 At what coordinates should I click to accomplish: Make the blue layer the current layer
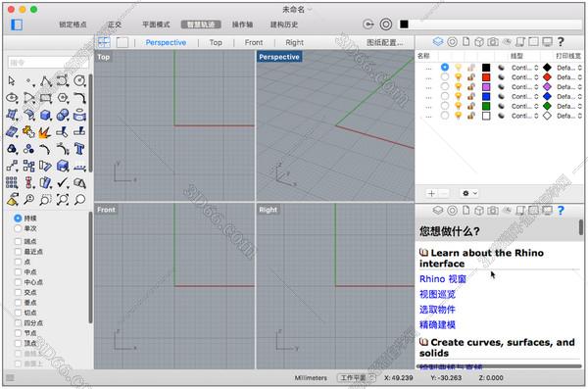click(445, 96)
